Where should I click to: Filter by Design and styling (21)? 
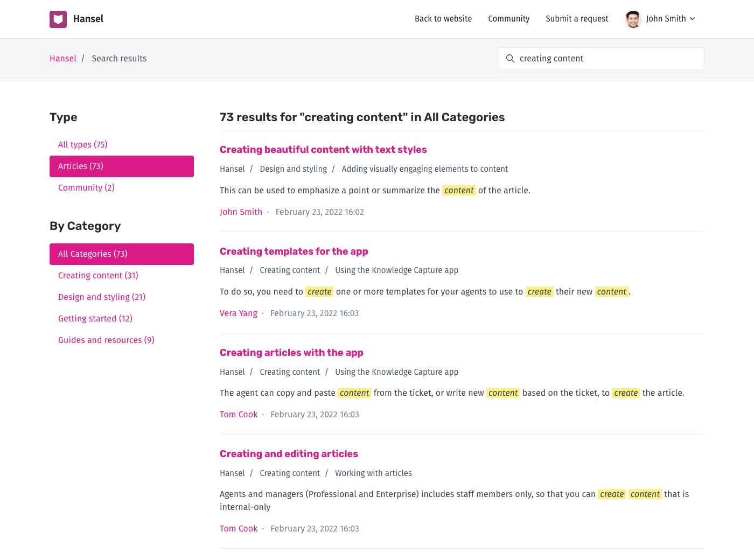point(102,297)
